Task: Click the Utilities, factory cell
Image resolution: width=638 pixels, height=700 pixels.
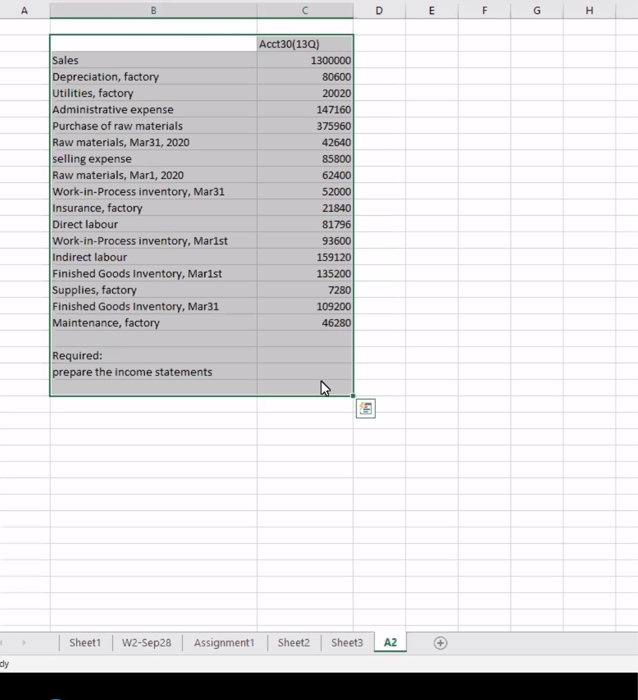Action: pos(154,93)
